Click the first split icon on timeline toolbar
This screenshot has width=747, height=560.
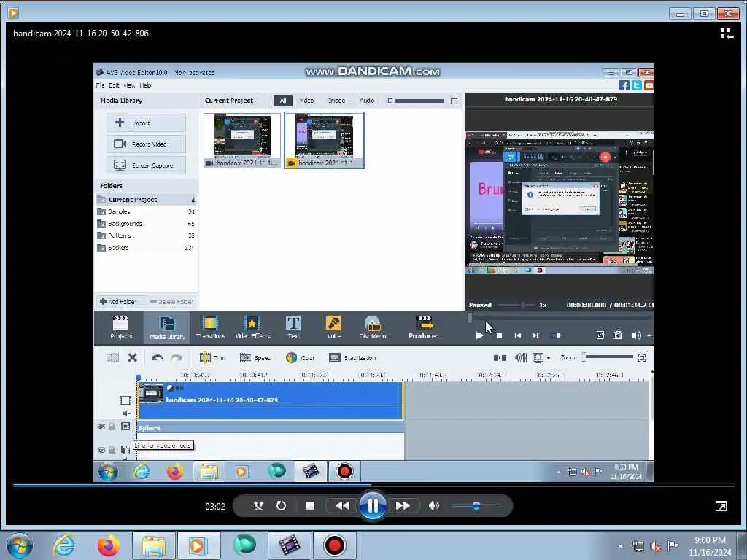112,357
